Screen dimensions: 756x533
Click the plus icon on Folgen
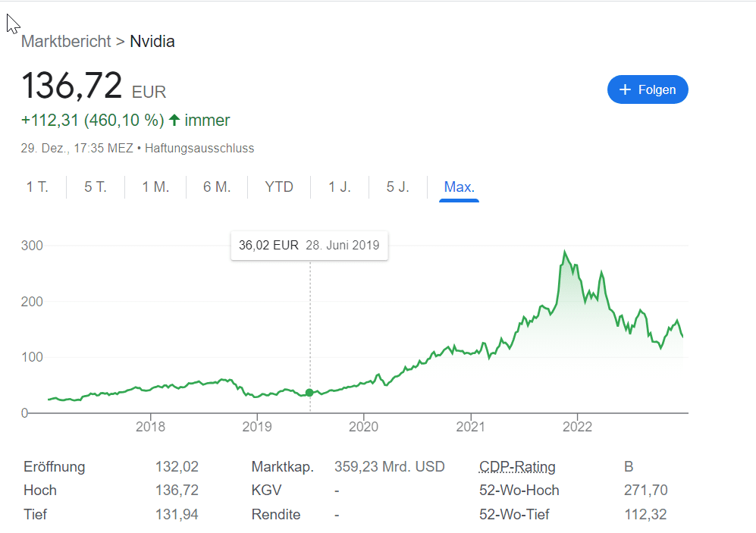pos(625,89)
